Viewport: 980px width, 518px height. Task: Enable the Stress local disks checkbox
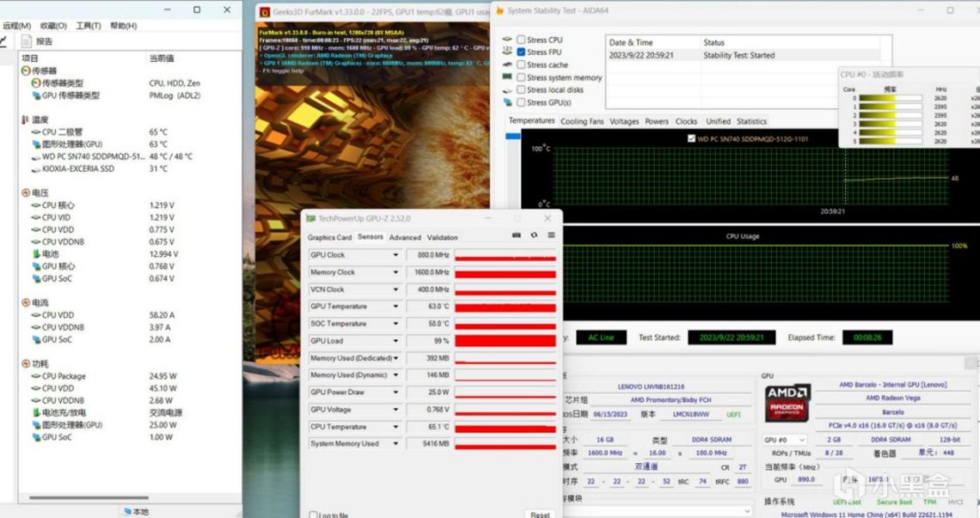[x=521, y=90]
